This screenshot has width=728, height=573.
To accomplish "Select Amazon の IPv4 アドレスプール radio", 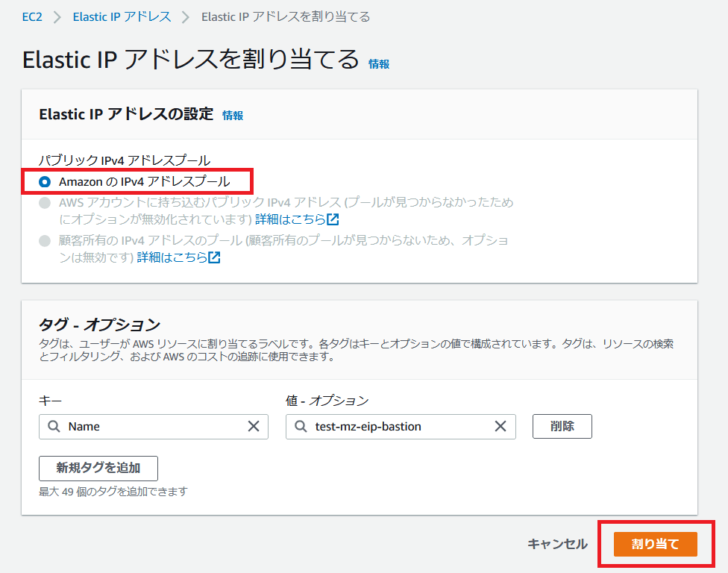I will pyautogui.click(x=45, y=181).
